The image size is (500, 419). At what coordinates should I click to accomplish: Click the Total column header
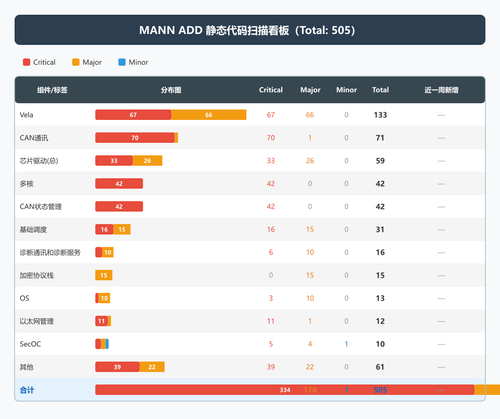(x=380, y=90)
